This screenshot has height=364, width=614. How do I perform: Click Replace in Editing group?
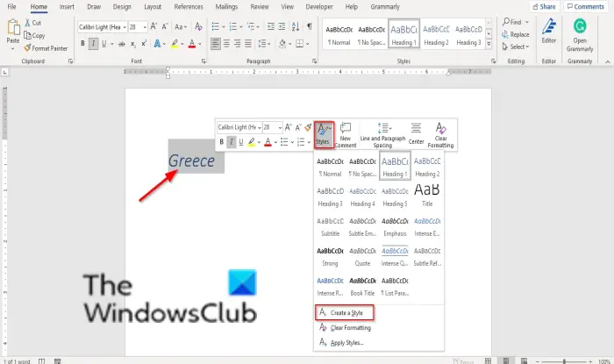[516, 34]
